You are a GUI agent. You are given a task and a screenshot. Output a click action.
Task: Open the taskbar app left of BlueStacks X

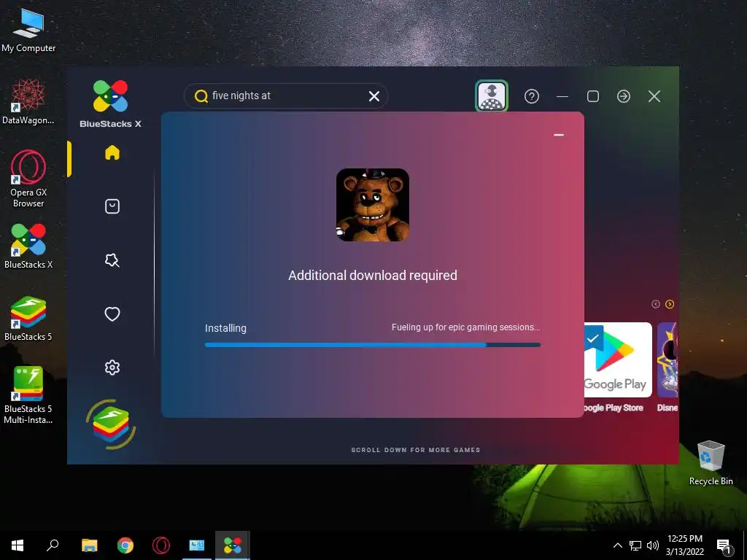point(197,545)
